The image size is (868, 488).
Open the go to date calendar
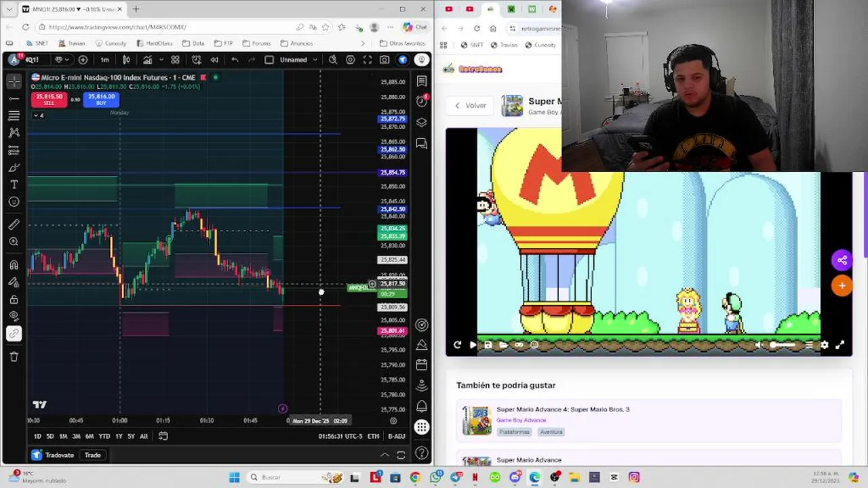163,436
